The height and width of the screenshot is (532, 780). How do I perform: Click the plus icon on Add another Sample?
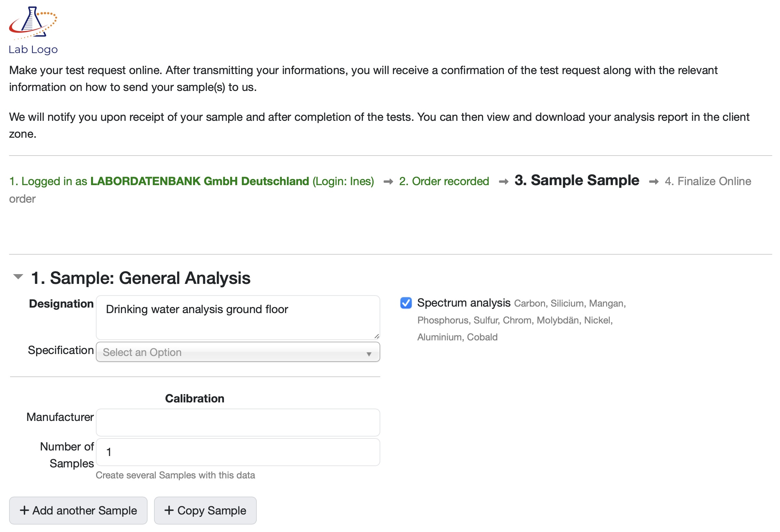tap(24, 510)
